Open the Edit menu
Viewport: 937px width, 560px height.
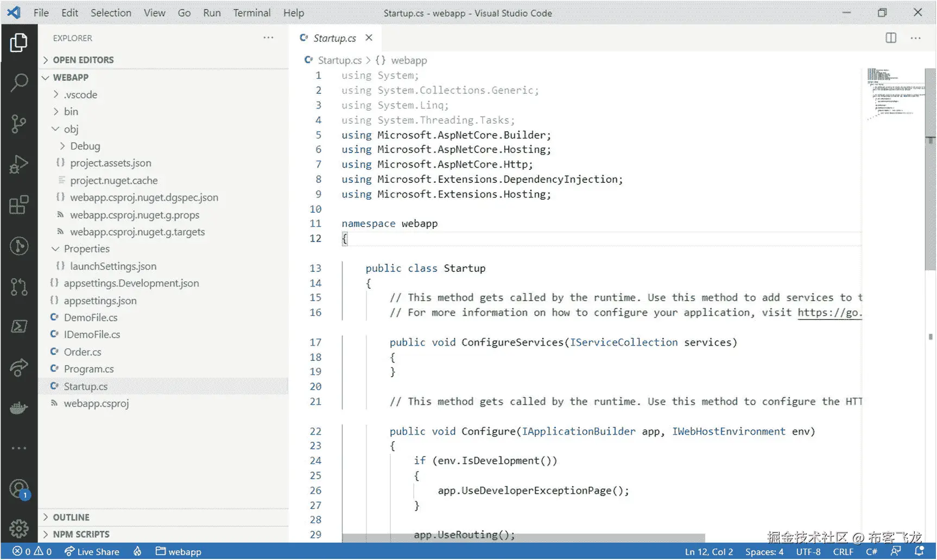pyautogui.click(x=69, y=12)
